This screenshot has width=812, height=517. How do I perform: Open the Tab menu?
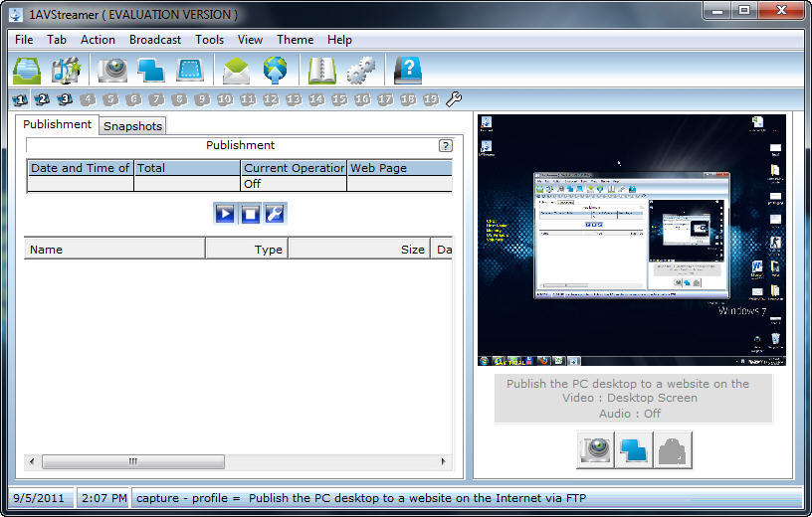(57, 40)
